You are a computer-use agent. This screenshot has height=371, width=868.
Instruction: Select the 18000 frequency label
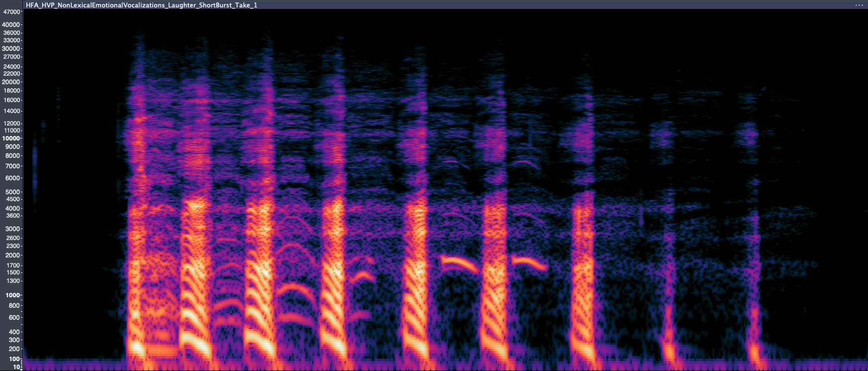click(x=11, y=91)
